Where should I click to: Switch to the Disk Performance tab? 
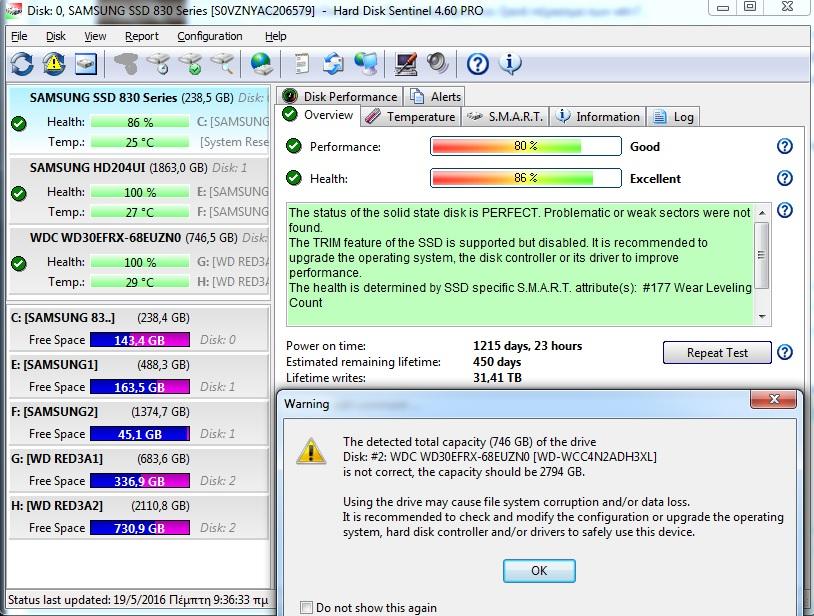(x=340, y=97)
